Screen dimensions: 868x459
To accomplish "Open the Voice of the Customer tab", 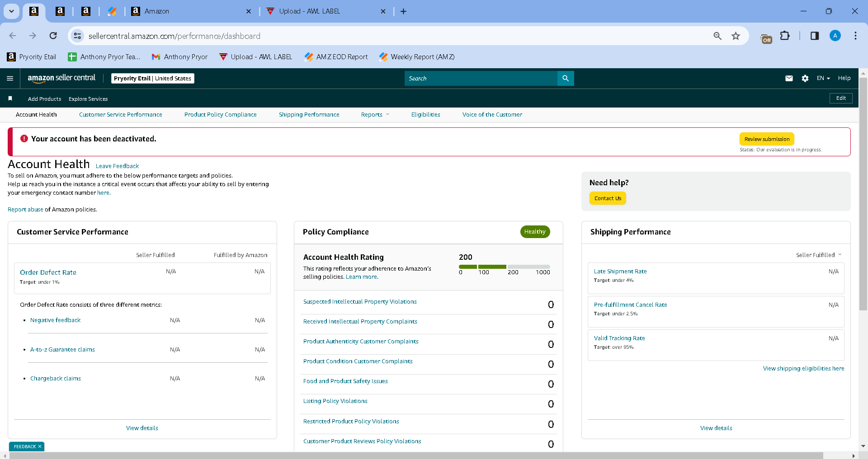I will (492, 114).
